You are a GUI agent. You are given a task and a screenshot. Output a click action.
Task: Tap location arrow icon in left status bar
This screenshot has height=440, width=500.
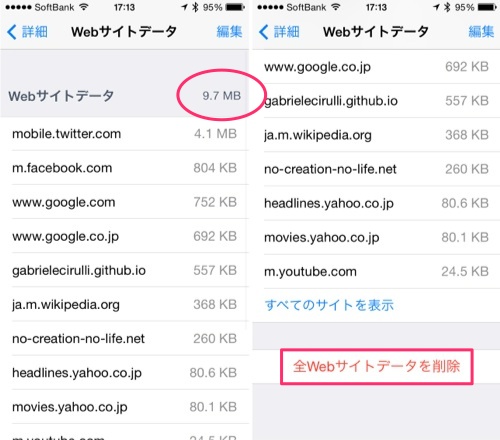pyautogui.click(x=184, y=7)
